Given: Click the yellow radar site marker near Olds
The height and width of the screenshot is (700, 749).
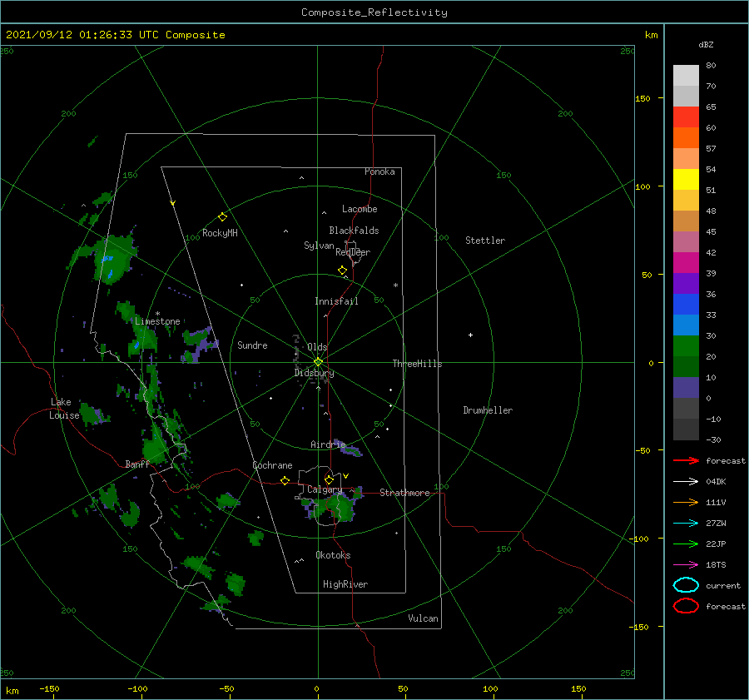Looking at the screenshot, I should (318, 362).
